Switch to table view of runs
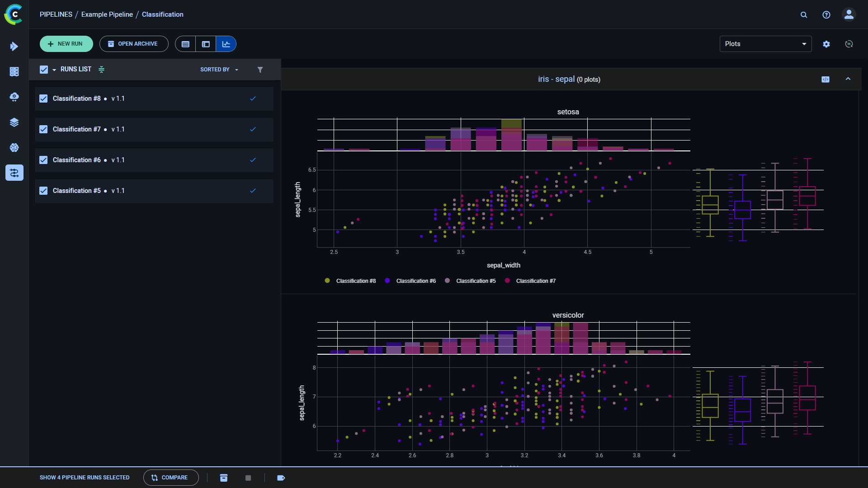Viewport: 868px width, 488px height. pos(185,44)
